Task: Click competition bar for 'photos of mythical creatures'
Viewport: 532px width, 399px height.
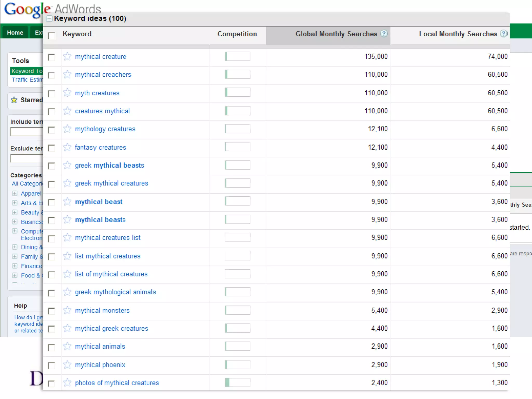Action: tap(237, 383)
